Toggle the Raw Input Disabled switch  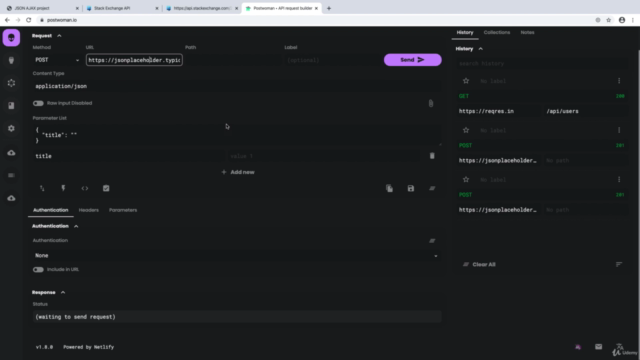[x=38, y=103]
